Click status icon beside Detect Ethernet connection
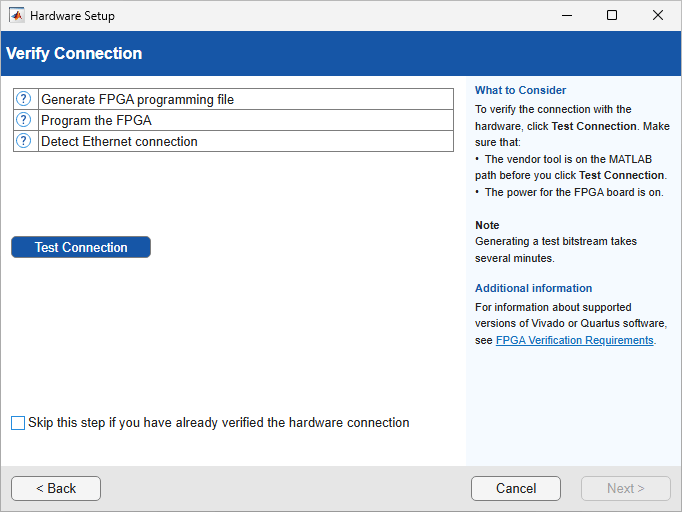Image resolution: width=682 pixels, height=512 pixels. tap(23, 141)
